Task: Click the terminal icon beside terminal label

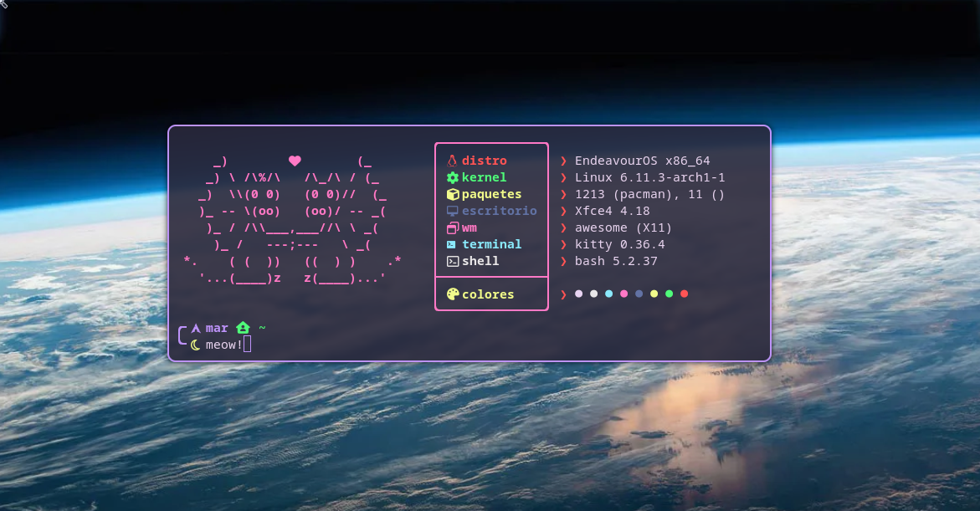Action: click(451, 244)
